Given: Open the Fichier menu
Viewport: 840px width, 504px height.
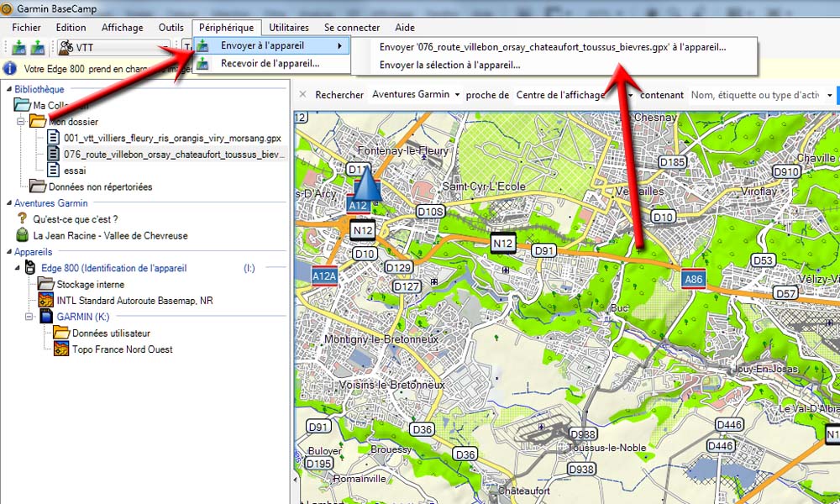Looking at the screenshot, I should (x=26, y=28).
